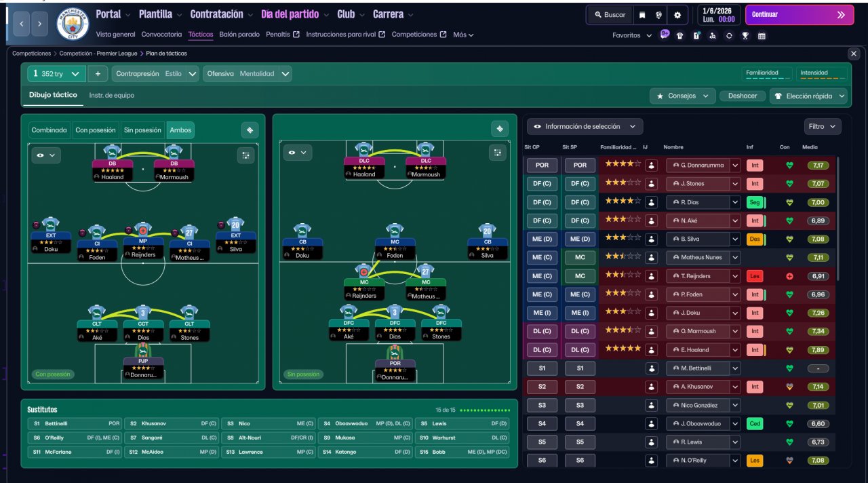Viewport: 868px width, 483px height.
Task: Click substitute S2 Khusanov in Sustitutos list
Action: (171, 423)
